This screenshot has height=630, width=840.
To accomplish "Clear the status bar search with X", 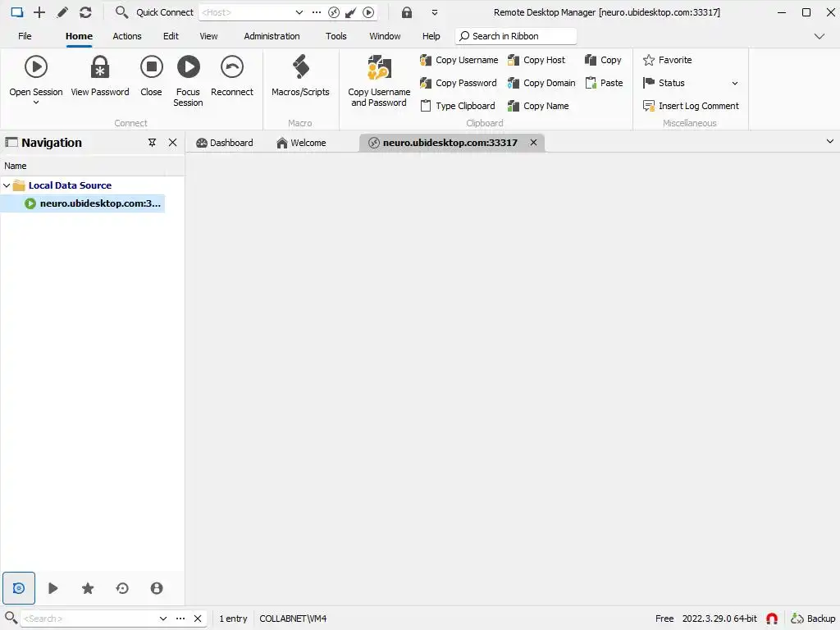I will tap(198, 619).
